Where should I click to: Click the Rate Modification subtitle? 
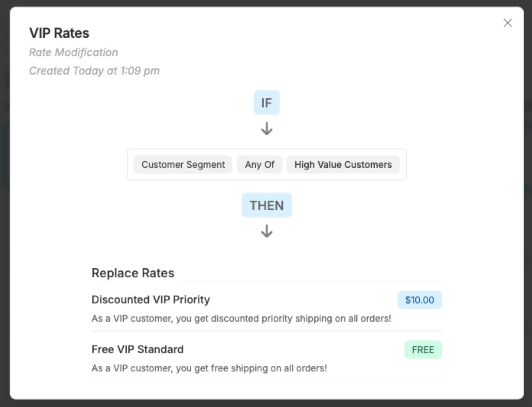[73, 52]
